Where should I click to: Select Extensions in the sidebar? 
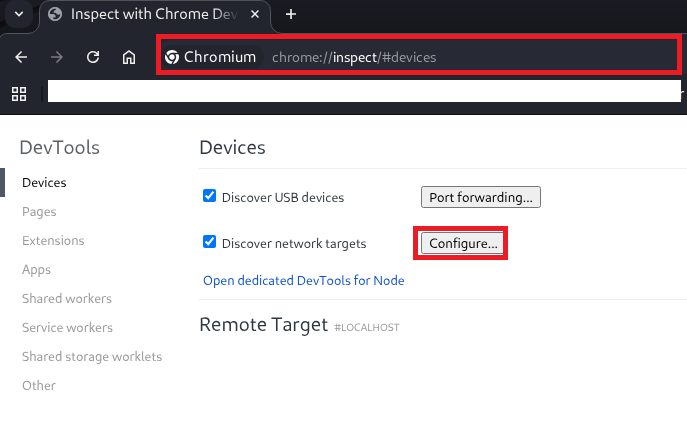pos(53,241)
